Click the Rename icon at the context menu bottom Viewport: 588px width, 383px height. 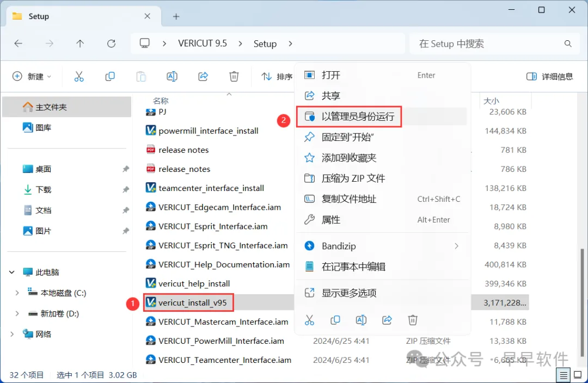tap(361, 320)
